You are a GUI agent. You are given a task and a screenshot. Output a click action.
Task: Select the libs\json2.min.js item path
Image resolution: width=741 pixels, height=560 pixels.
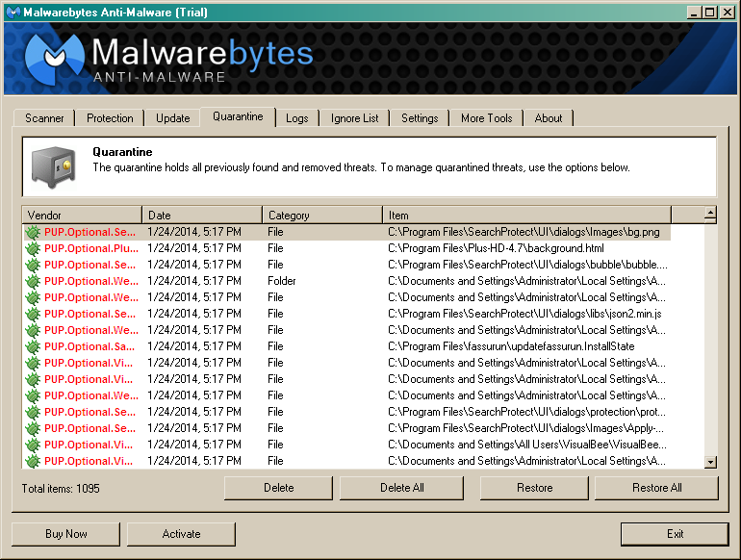click(x=524, y=314)
